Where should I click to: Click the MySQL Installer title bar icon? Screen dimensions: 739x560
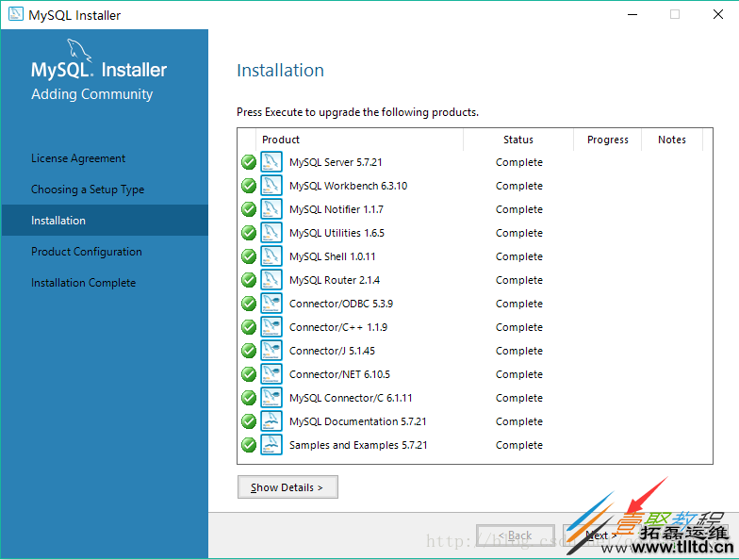[x=15, y=14]
